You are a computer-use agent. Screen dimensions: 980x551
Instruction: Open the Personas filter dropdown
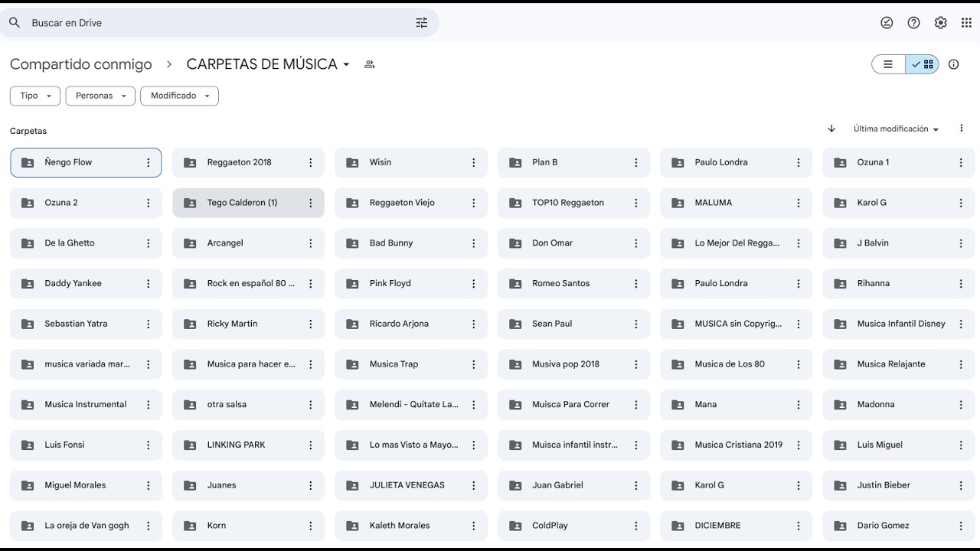[x=100, y=96]
